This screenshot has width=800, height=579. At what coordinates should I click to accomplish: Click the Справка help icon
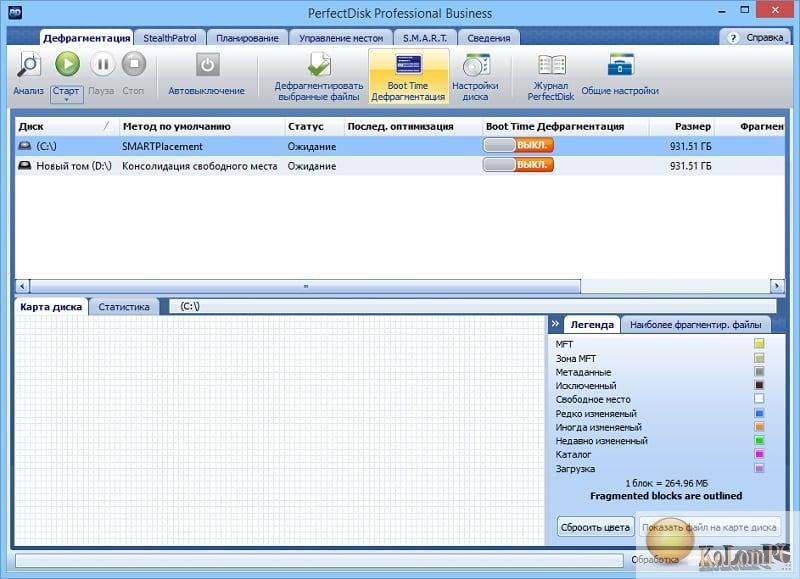(x=733, y=38)
